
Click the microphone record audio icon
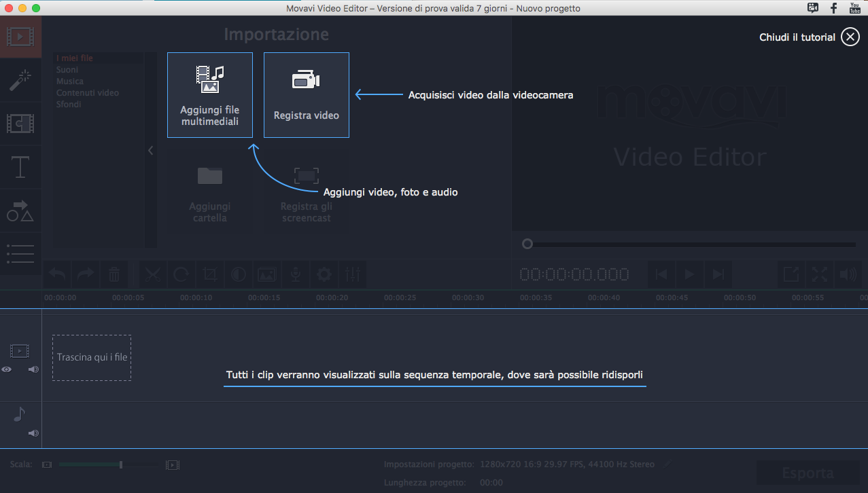coord(296,274)
